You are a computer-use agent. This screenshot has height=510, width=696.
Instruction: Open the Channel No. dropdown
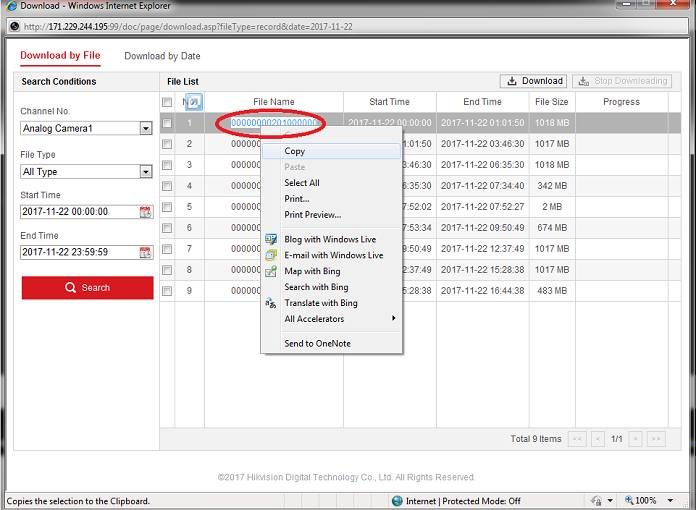pyautogui.click(x=146, y=128)
